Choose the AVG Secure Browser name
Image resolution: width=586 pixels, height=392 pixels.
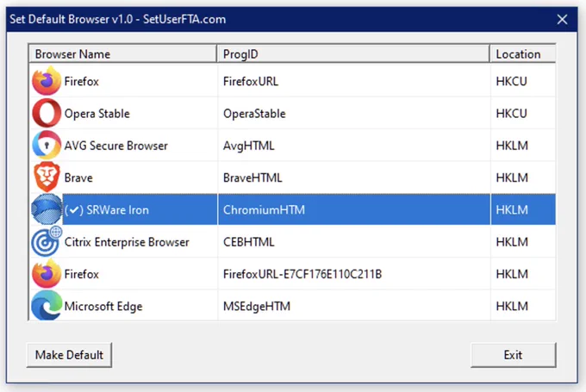tap(115, 146)
